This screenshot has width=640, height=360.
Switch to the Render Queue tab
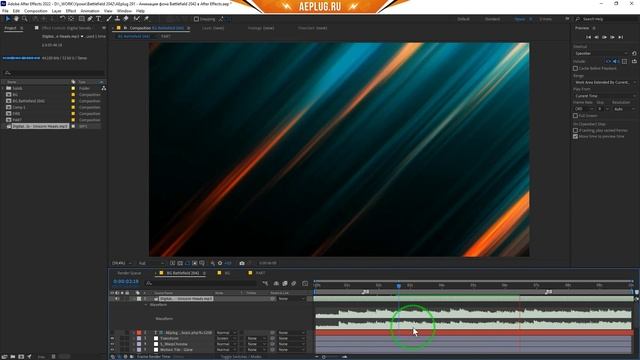pos(129,273)
